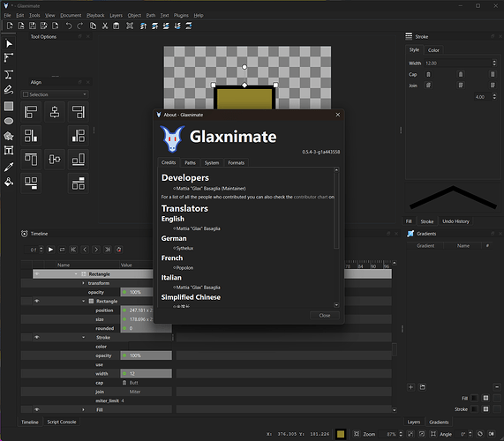Select the arrow Select tool

[x=9, y=44]
